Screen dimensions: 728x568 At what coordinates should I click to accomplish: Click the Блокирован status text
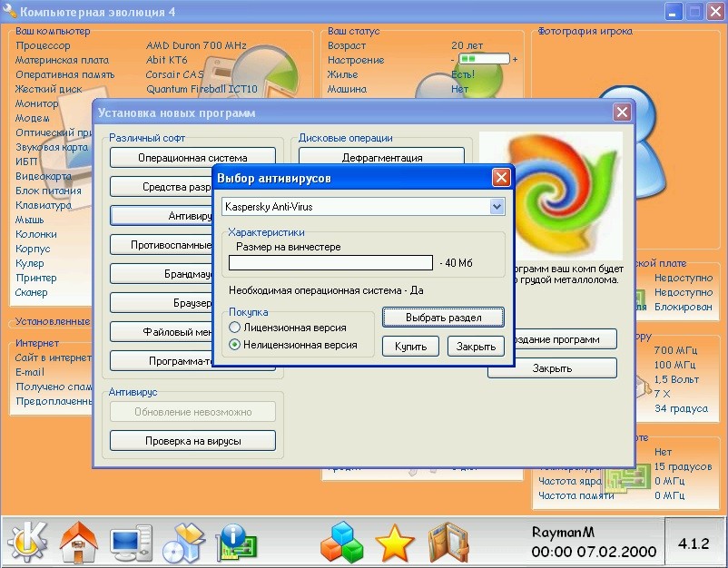(x=683, y=307)
